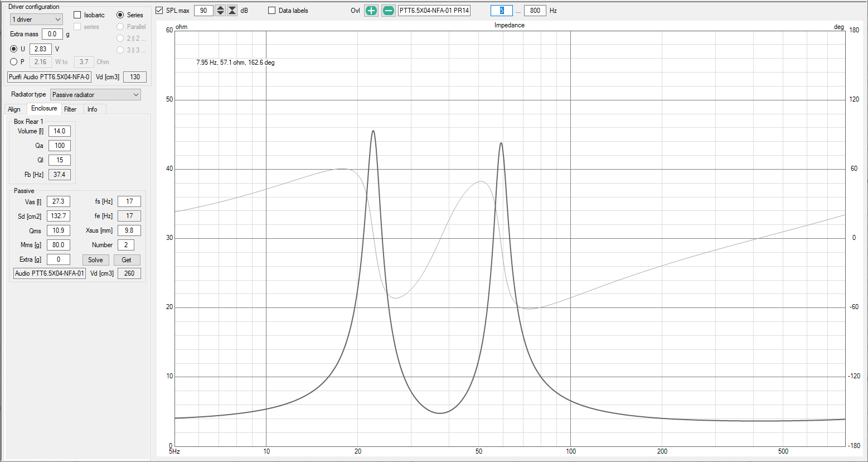Click the overlay name PTT6.5X04-NFA-01 PR14 field

[x=434, y=11]
